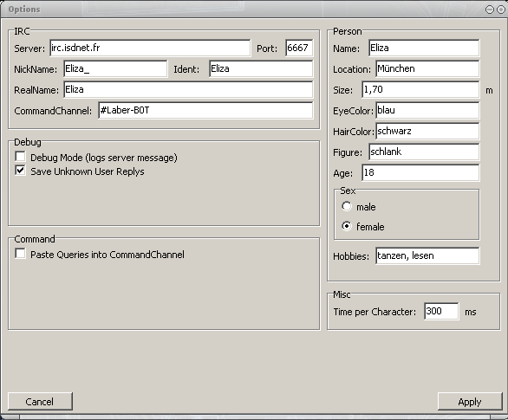
Task: Click the Cancel button
Action: tap(40, 402)
